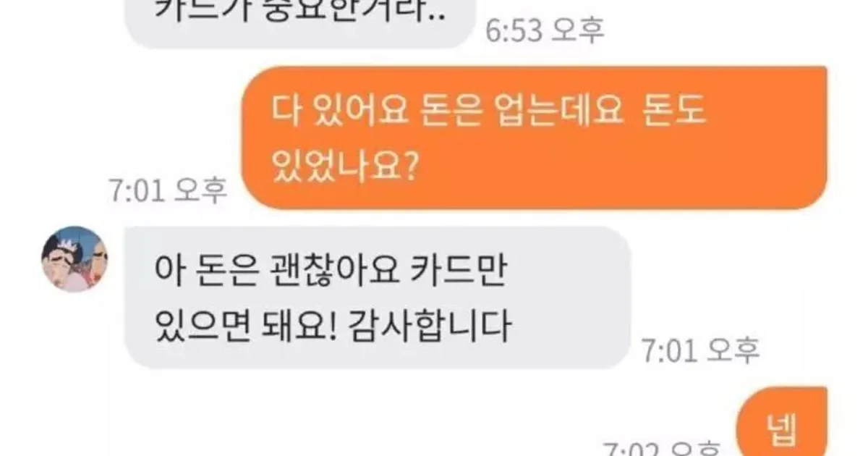868x456 pixels.
Task: Click the '7:01 오후' timestamp beside the orange bubble
Action: click(169, 190)
